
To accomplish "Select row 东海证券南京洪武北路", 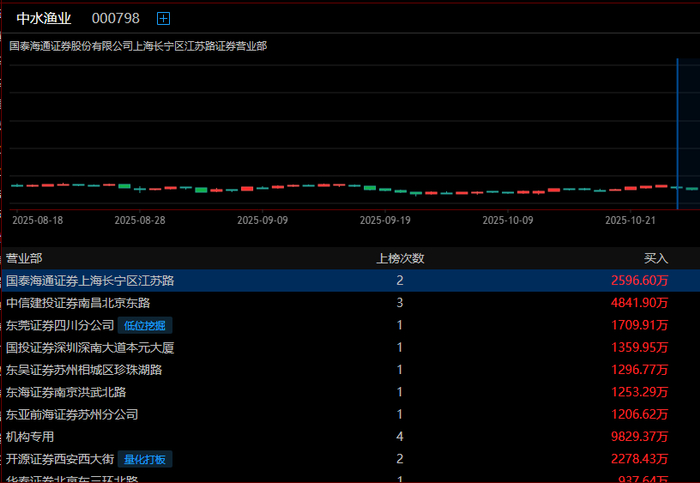I will click(351, 392).
